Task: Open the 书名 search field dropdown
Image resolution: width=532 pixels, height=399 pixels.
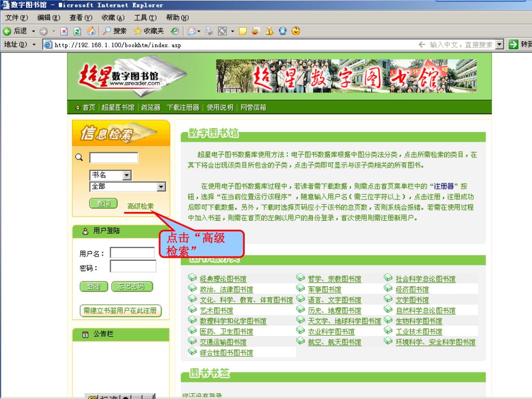Action: 127,176
